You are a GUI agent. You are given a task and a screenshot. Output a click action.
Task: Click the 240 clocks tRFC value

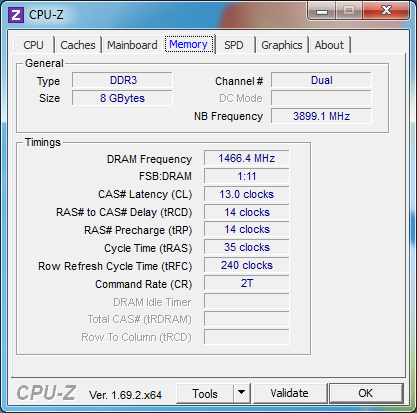[x=247, y=266]
